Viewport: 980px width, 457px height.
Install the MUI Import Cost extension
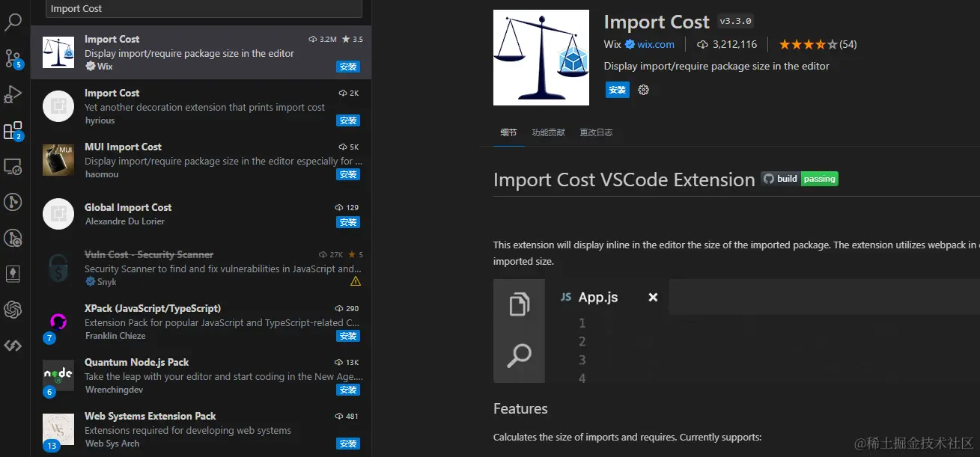coord(348,174)
